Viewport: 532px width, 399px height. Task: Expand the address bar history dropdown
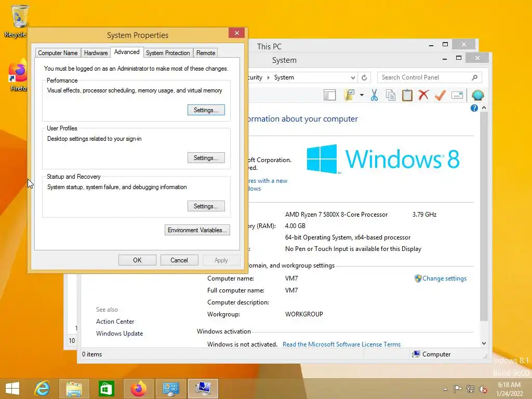353,77
